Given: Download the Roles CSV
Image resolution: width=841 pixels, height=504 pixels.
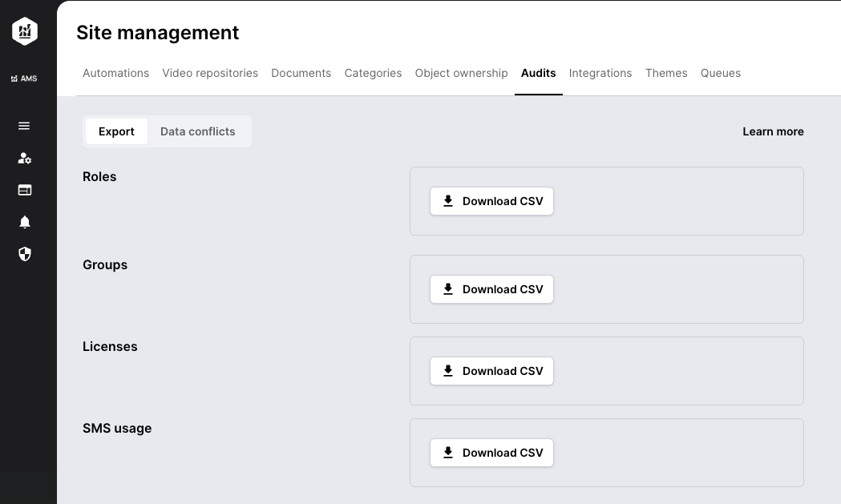Looking at the screenshot, I should click(x=491, y=201).
